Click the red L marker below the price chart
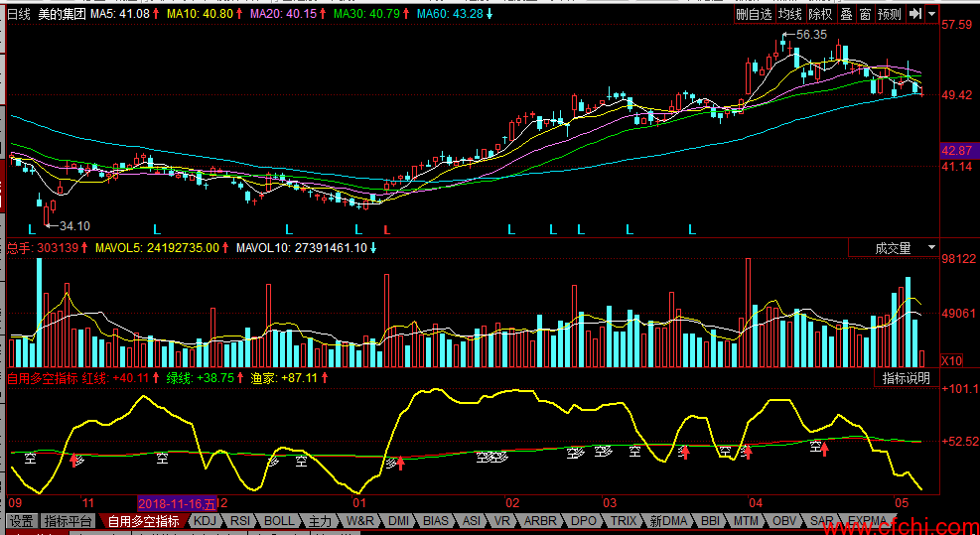The height and width of the screenshot is (535, 980). pyautogui.click(x=387, y=230)
